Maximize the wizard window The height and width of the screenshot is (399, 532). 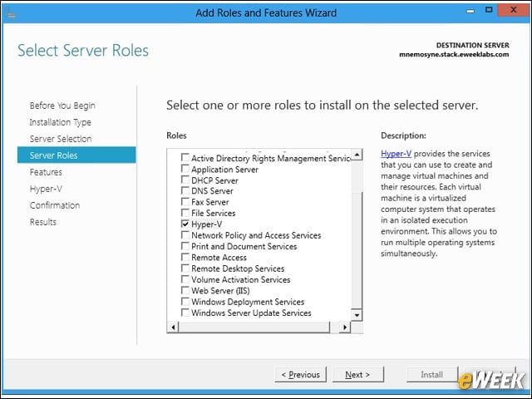[489, 10]
